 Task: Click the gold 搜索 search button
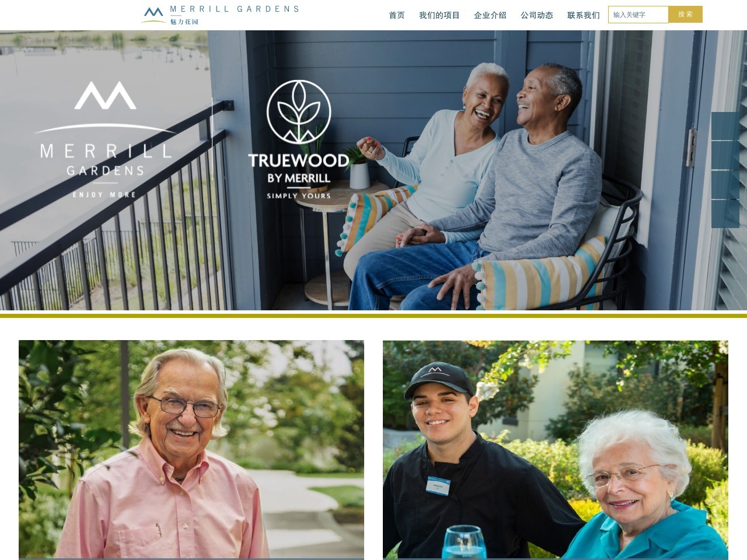686,15
